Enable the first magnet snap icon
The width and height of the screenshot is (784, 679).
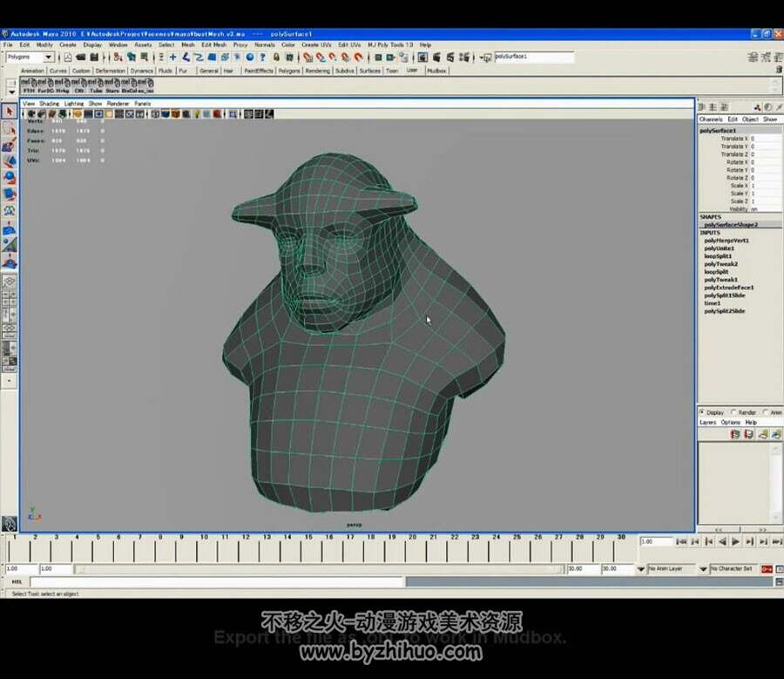308,58
